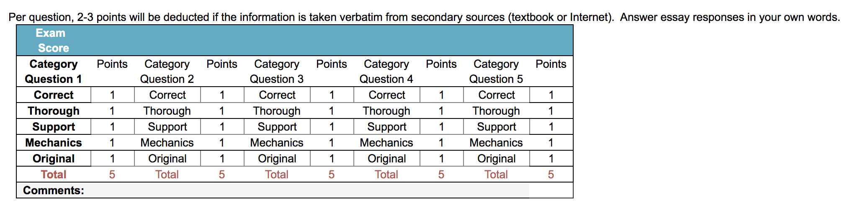Click the Mechanics label under Question 1
868x216 pixels.
point(54,143)
